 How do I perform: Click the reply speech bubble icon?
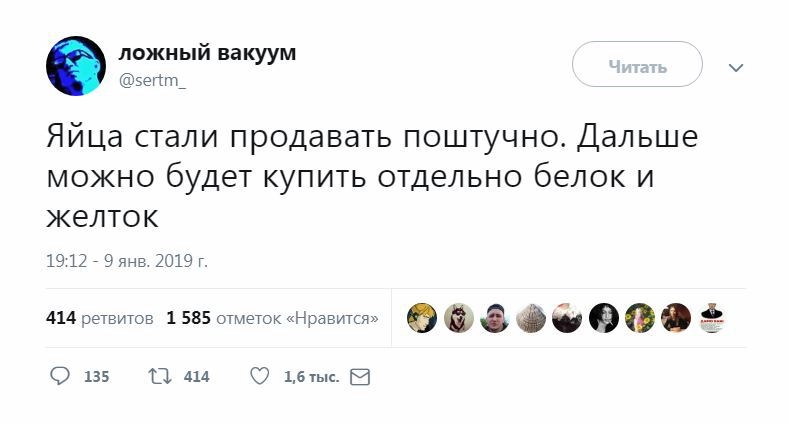(x=60, y=377)
